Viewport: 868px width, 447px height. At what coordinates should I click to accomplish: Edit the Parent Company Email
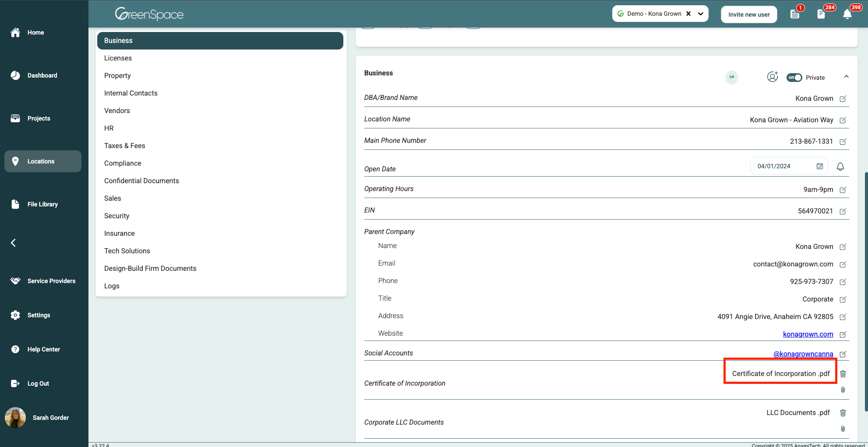pos(843,264)
